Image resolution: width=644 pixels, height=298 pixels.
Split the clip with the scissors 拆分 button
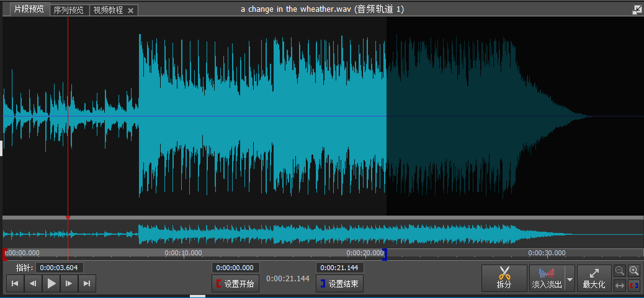tap(504, 278)
